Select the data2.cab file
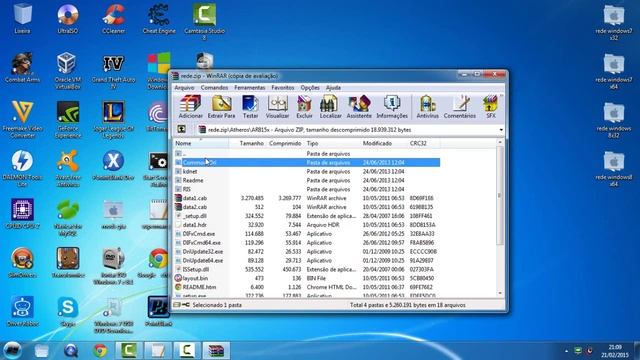The height and width of the screenshot is (360, 640). pyautogui.click(x=307, y=207)
